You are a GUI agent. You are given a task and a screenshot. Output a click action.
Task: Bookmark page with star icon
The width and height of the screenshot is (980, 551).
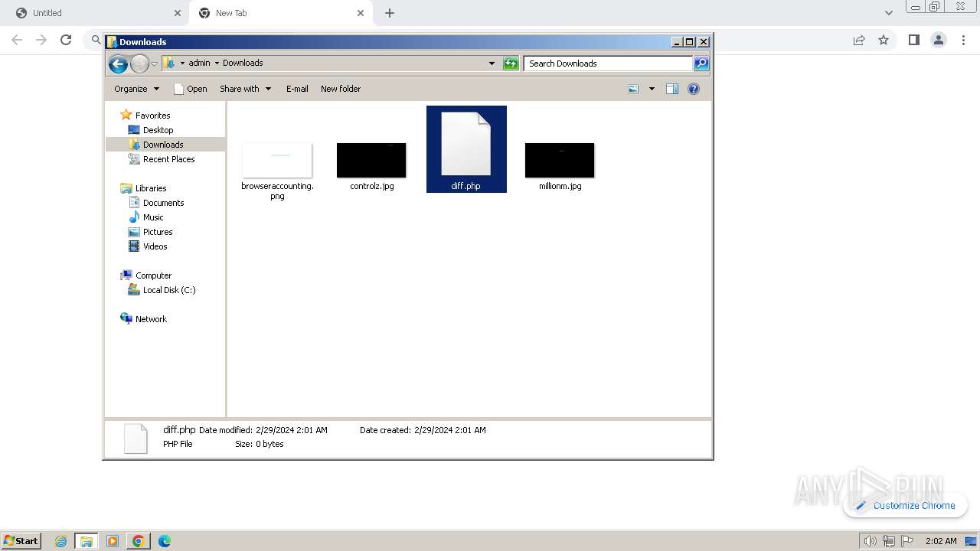pyautogui.click(x=884, y=40)
